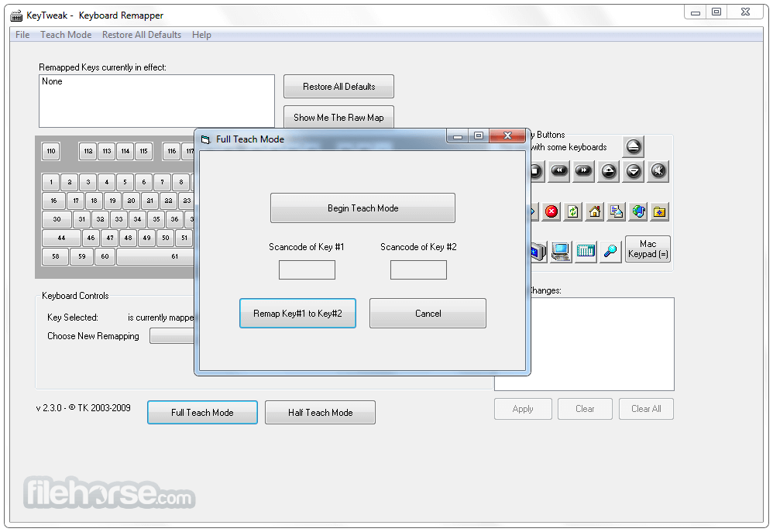
Task: Click the browser Refresh page icon
Action: click(x=573, y=212)
